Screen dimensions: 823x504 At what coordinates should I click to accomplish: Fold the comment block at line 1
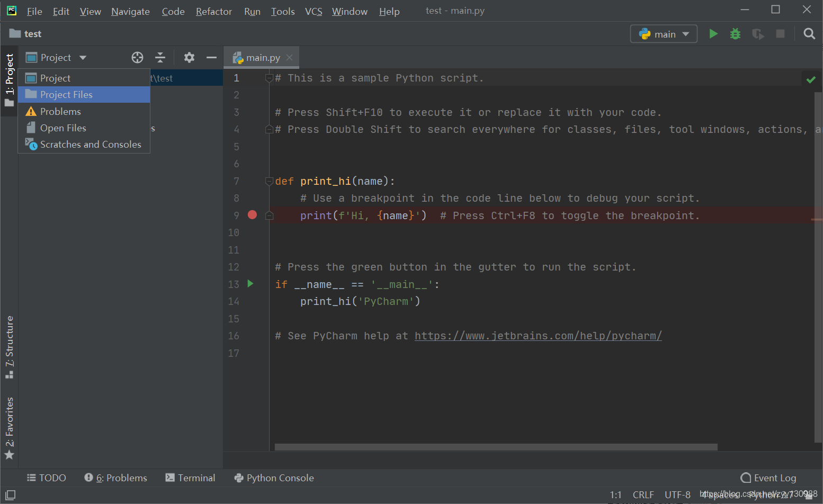(269, 78)
